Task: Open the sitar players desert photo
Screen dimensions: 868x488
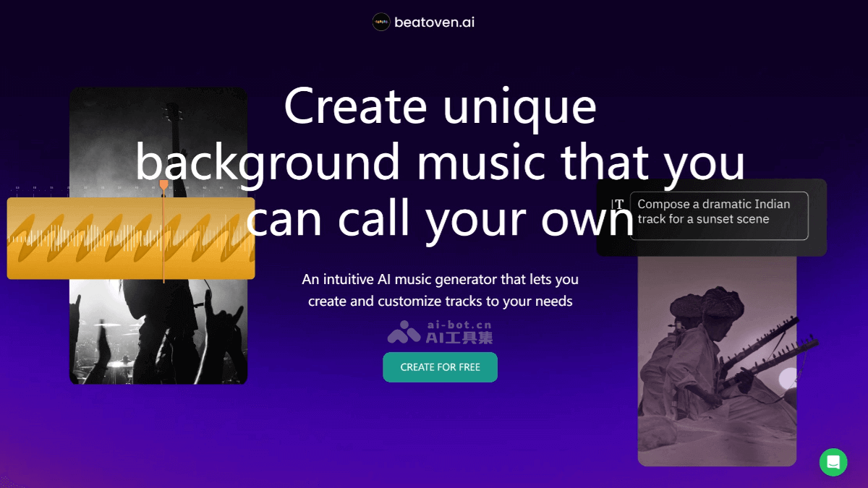Action: pyautogui.click(x=717, y=361)
